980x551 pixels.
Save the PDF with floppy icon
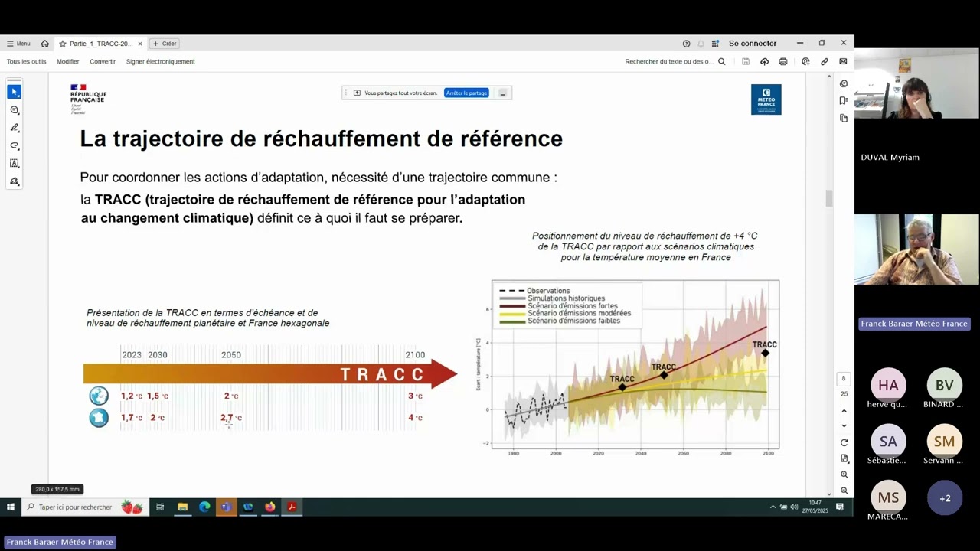click(x=746, y=61)
